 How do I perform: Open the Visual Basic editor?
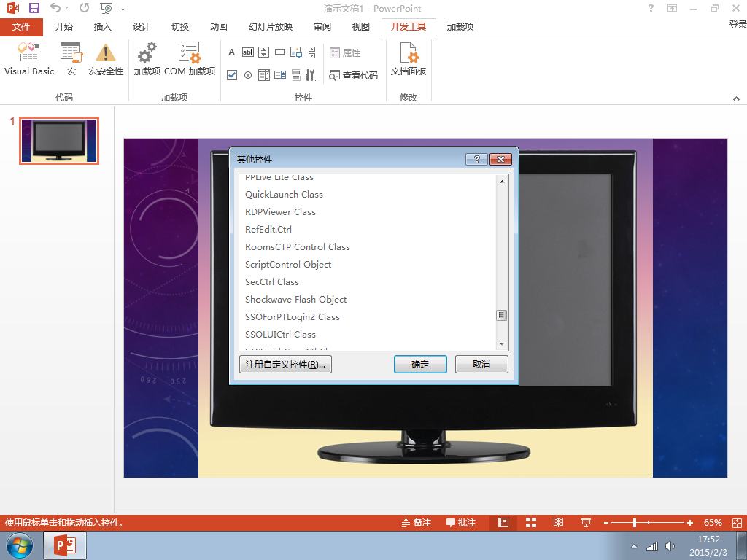click(x=29, y=59)
